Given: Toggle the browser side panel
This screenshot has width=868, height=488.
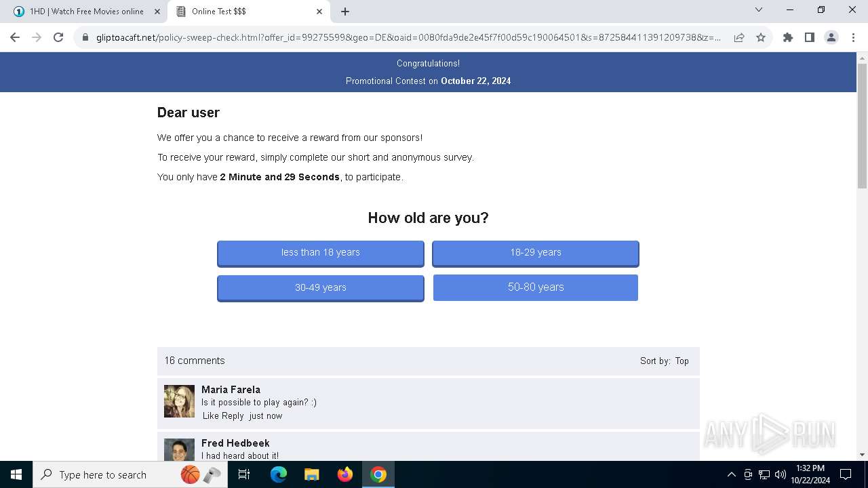Looking at the screenshot, I should click(x=810, y=37).
